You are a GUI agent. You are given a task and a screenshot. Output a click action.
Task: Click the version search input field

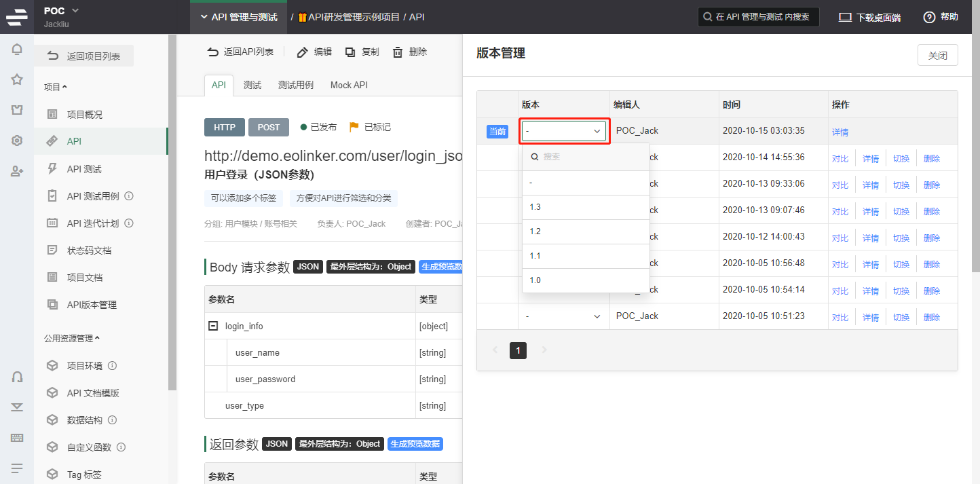586,156
